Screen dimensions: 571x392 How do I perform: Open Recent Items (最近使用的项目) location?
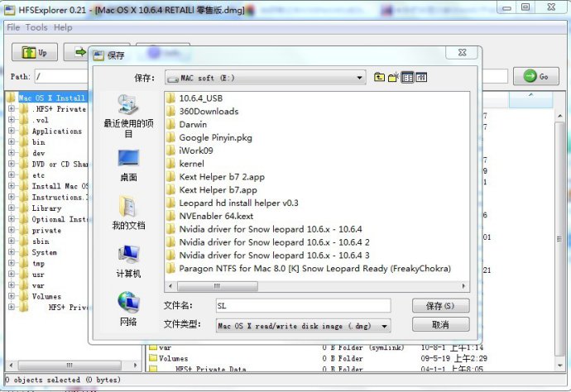point(128,115)
